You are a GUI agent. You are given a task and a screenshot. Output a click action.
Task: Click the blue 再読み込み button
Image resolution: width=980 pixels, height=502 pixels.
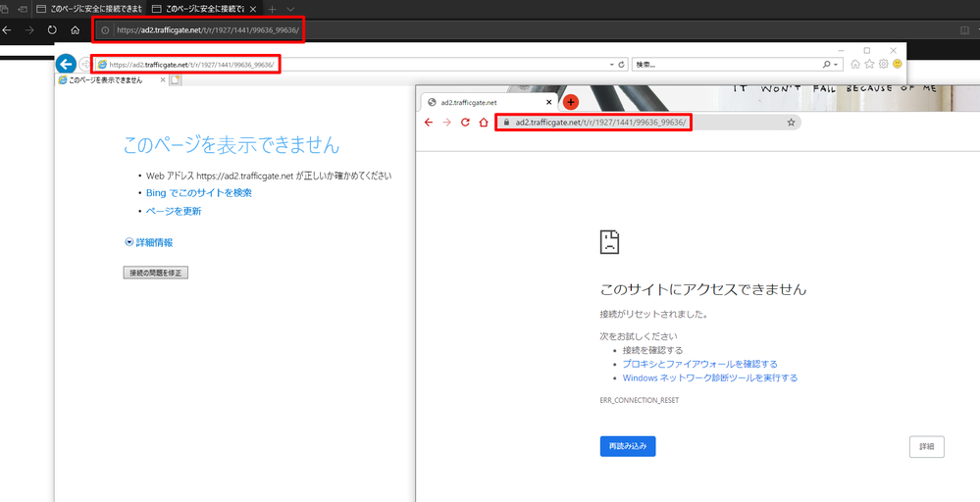coord(628,446)
